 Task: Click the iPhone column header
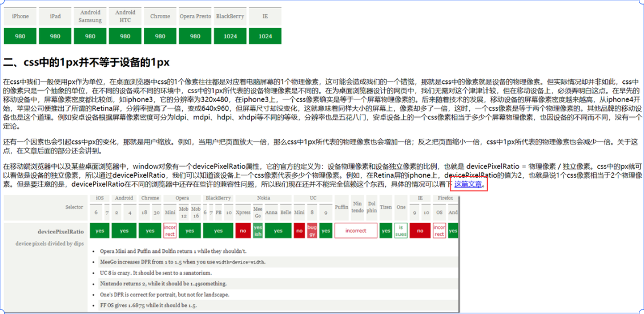pos(21,17)
